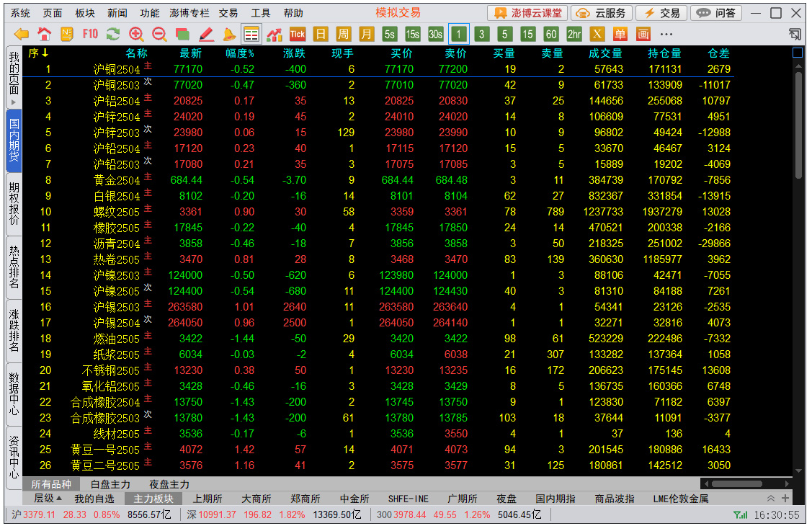Click 问答 button
The height and width of the screenshot is (526, 812).
coord(716,13)
